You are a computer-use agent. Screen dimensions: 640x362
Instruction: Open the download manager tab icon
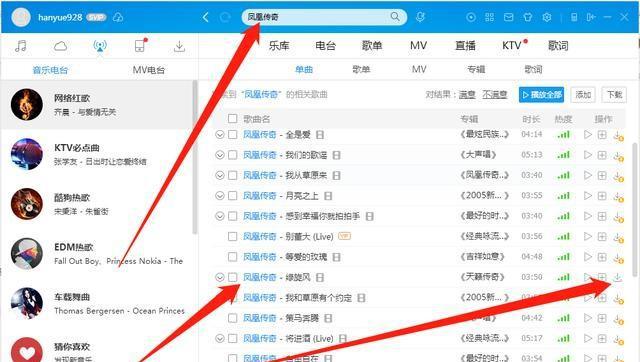[x=179, y=46]
